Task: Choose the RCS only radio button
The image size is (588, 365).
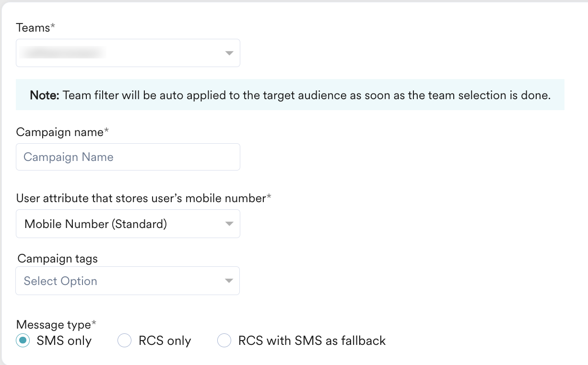Action: (125, 341)
